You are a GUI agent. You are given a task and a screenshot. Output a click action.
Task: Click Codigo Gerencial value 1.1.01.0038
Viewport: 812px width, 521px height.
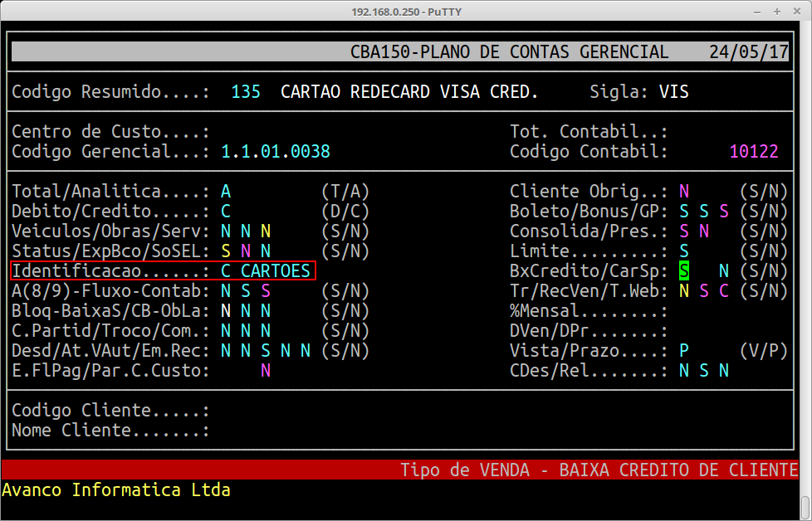coord(276,152)
